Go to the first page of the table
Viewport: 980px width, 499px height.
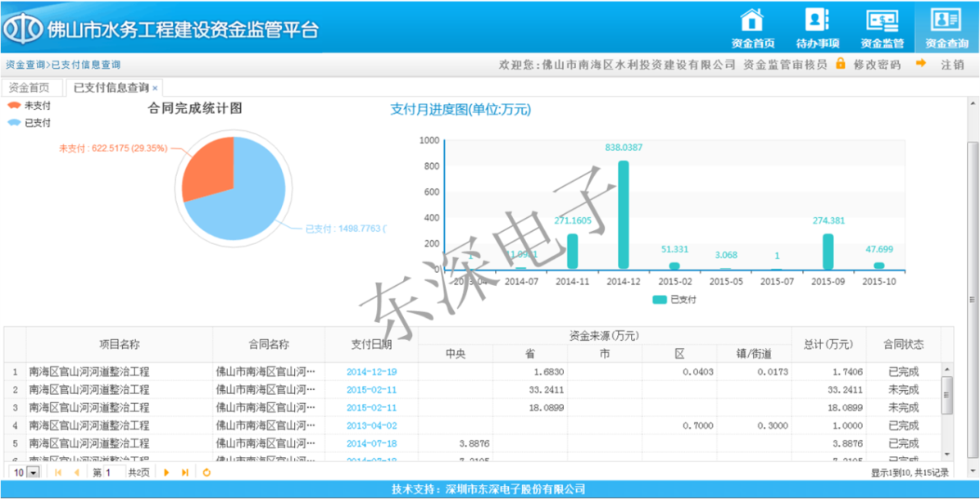(59, 473)
